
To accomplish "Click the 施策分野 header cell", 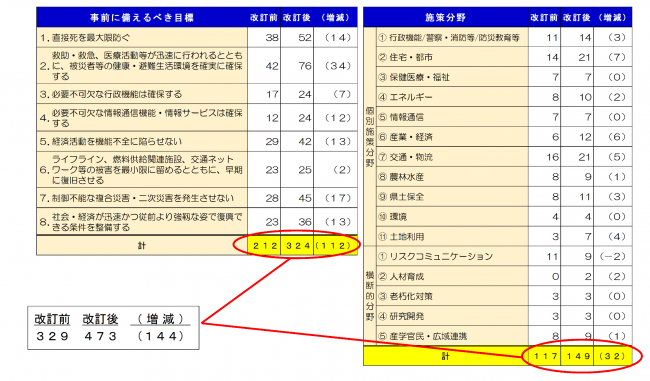I will click(x=446, y=17).
